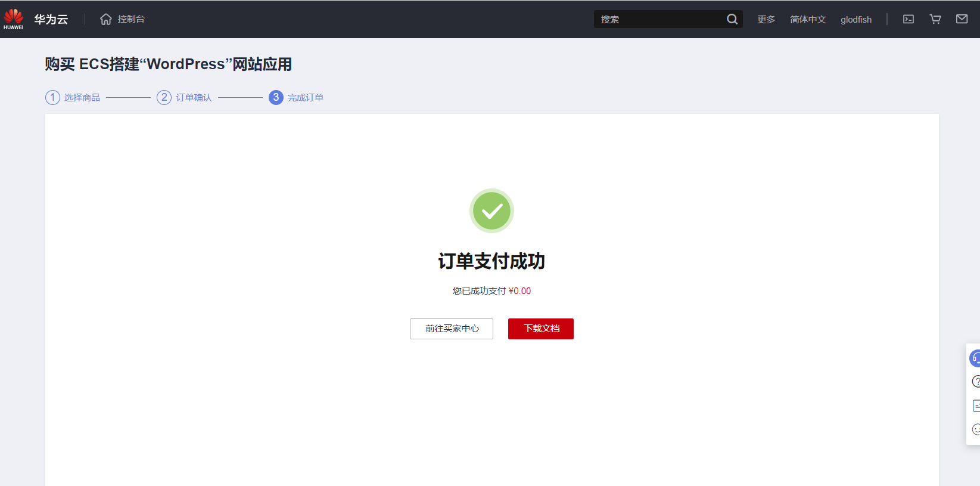Open the glodfish account menu

pyautogui.click(x=856, y=19)
